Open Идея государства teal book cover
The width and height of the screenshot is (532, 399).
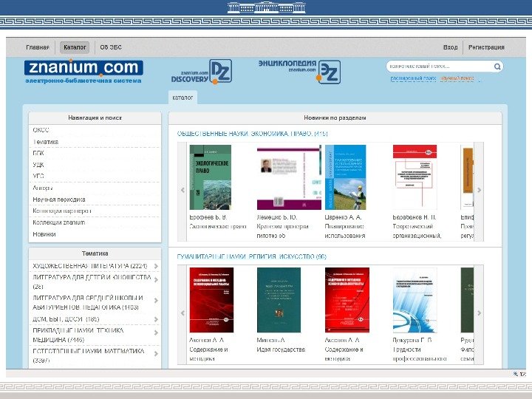click(279, 300)
